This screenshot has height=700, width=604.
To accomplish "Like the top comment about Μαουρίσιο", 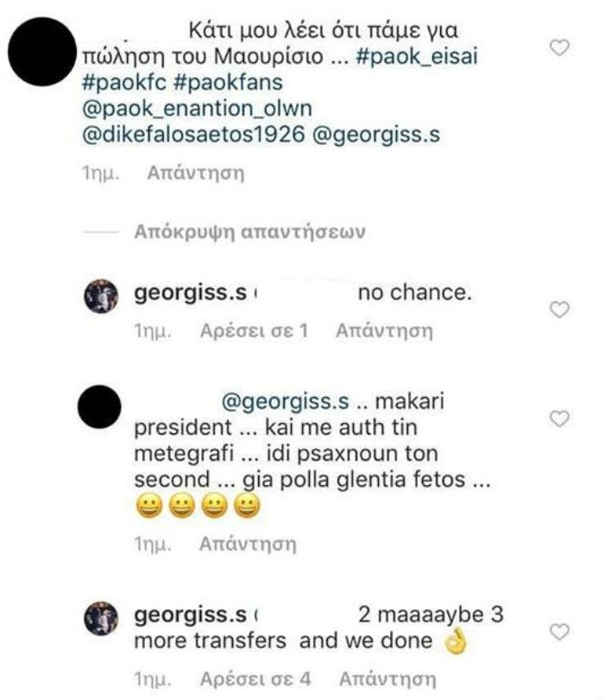I will (561, 49).
